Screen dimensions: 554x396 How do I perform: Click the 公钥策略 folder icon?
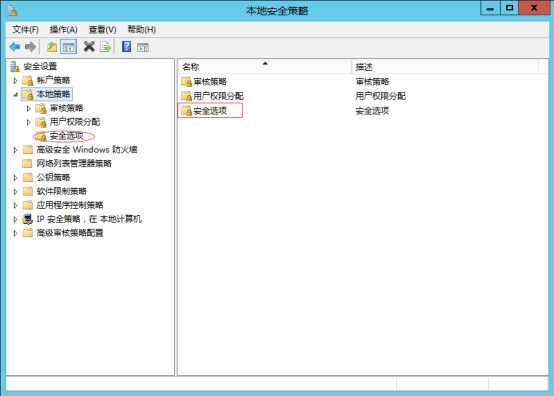click(x=28, y=177)
